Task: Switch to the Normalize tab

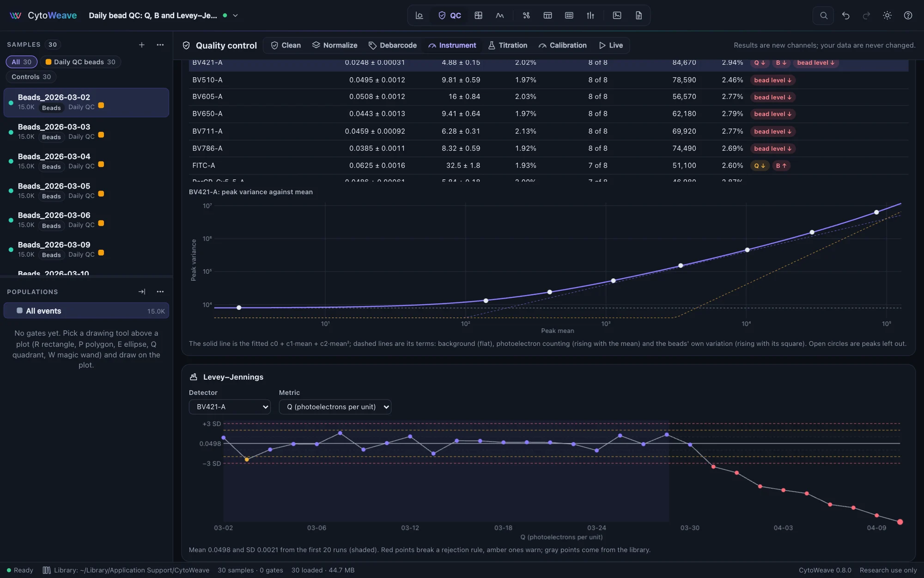Action: [x=335, y=45]
